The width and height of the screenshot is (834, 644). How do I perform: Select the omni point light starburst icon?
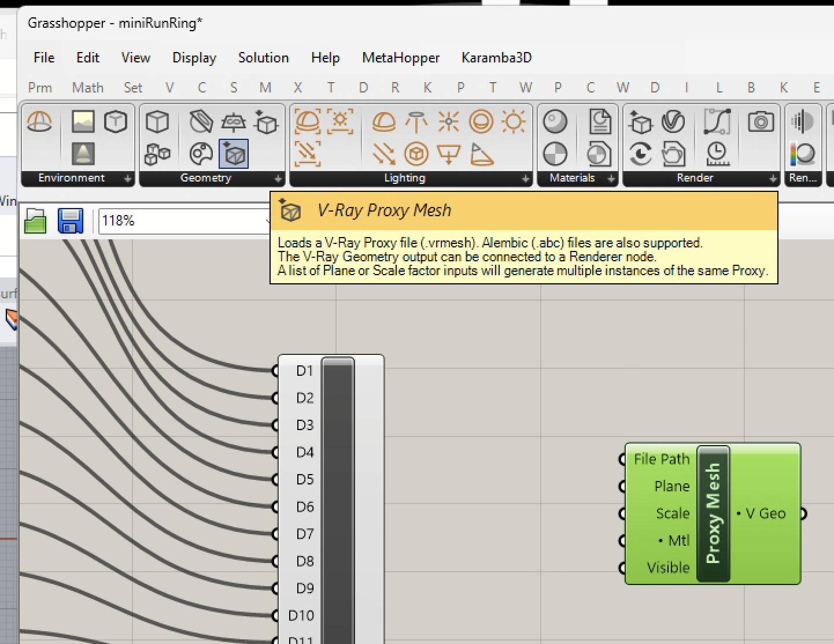pyautogui.click(x=449, y=122)
